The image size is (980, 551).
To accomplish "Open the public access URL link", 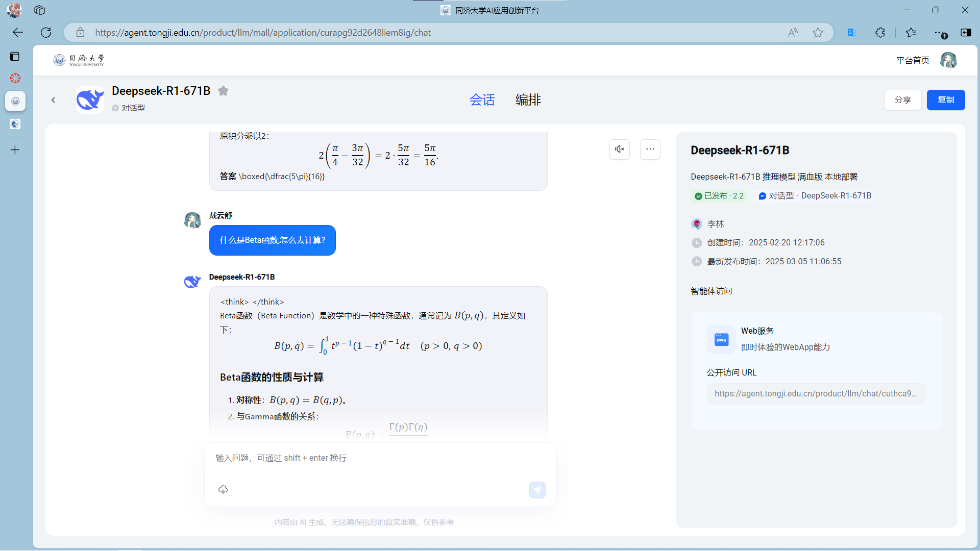I will (x=816, y=394).
